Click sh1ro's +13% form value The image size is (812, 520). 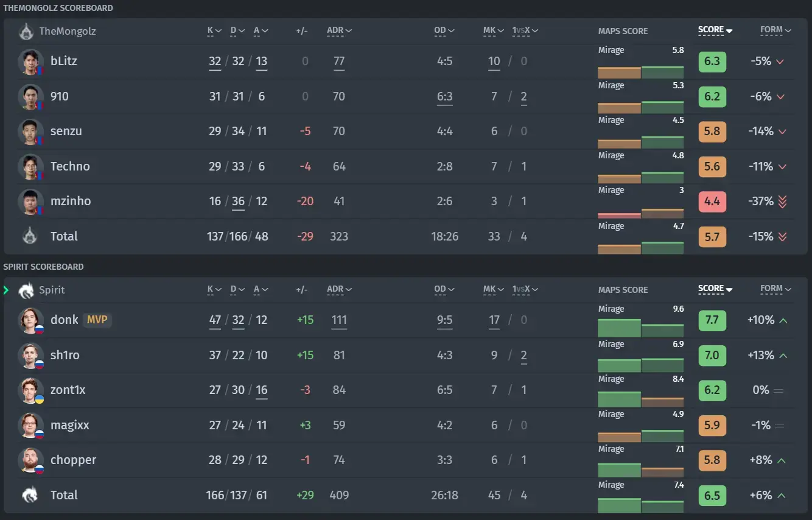[761, 355]
